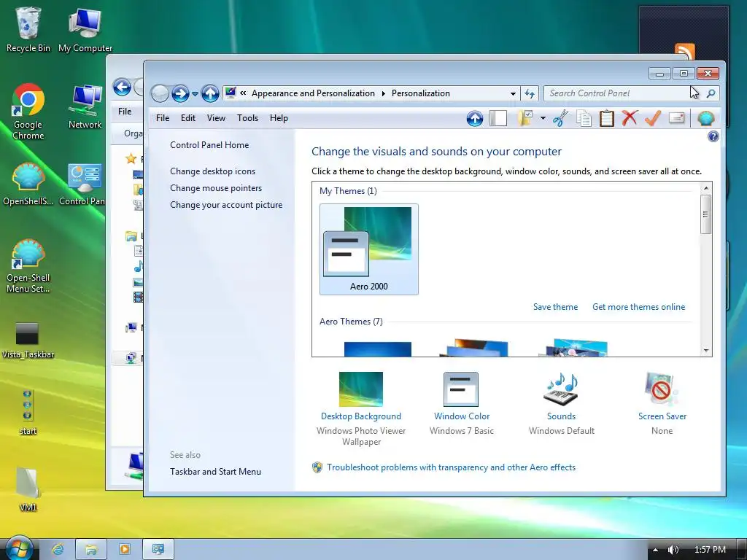Open the Help menu
This screenshot has width=747, height=560.
tap(279, 118)
